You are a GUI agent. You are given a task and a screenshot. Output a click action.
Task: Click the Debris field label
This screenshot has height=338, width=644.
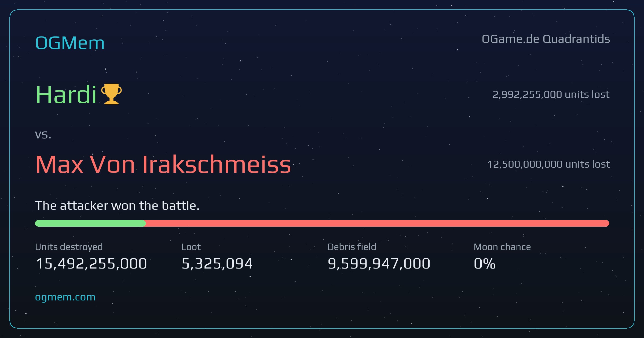pyautogui.click(x=352, y=247)
